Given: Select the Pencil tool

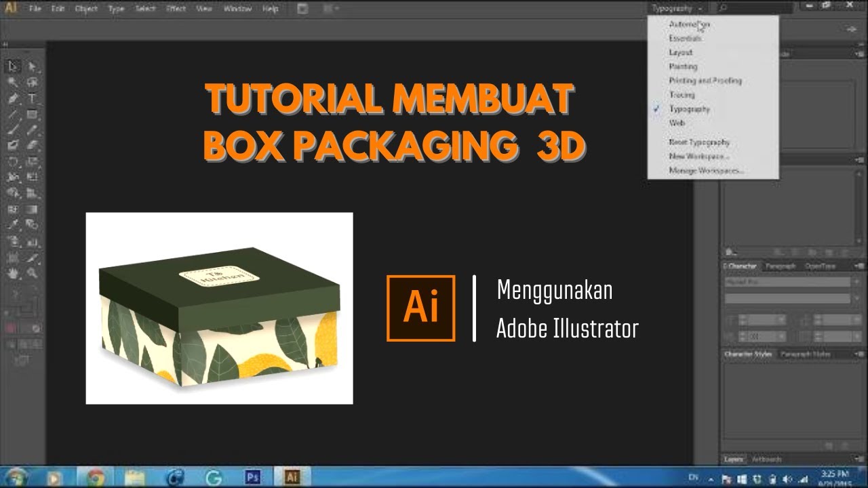Looking at the screenshot, I should 32,129.
